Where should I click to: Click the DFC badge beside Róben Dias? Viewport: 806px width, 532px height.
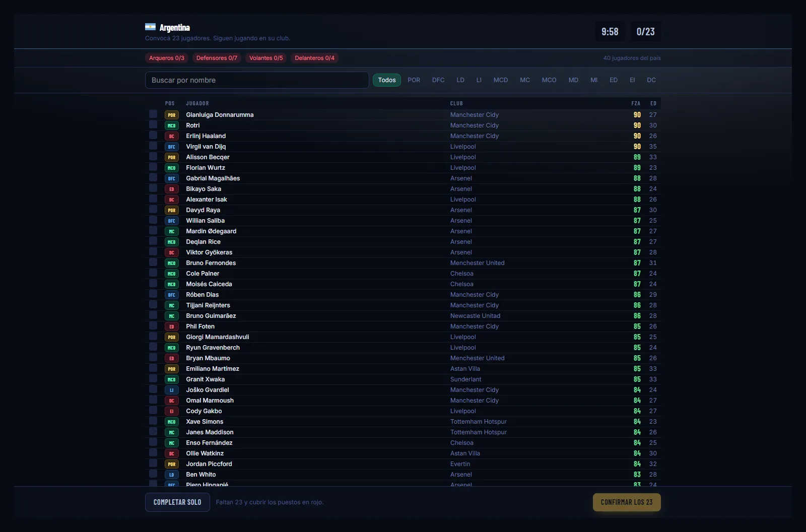172,295
